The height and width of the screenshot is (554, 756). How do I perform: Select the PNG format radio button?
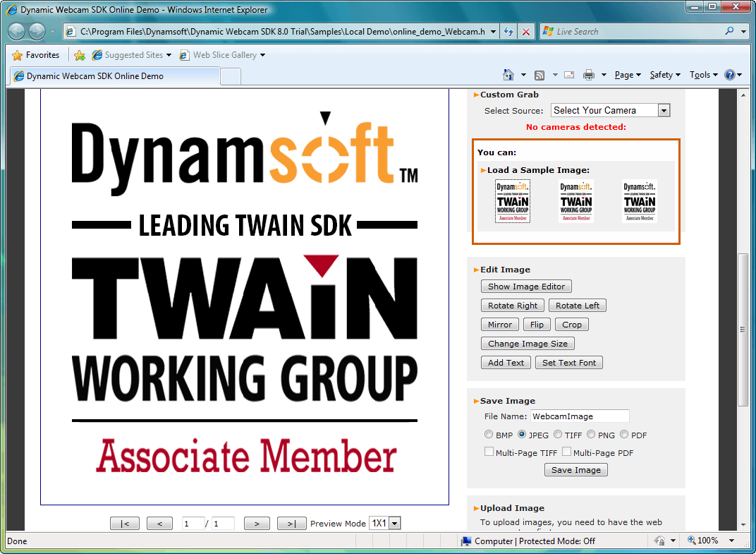point(591,434)
